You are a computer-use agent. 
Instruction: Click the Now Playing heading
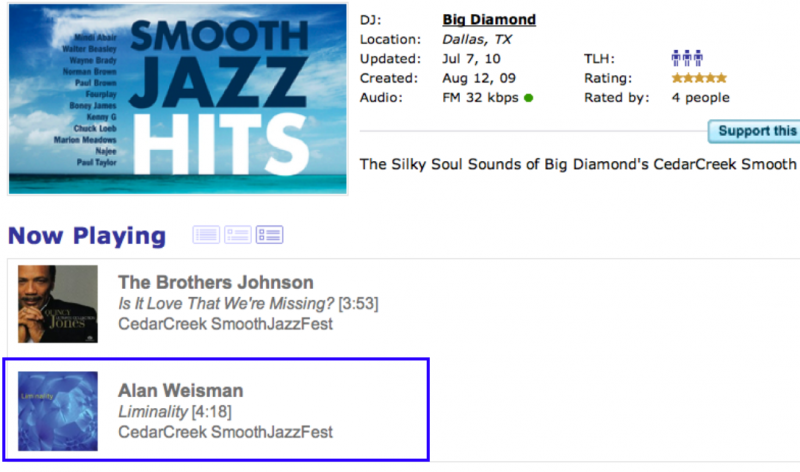[87, 236]
